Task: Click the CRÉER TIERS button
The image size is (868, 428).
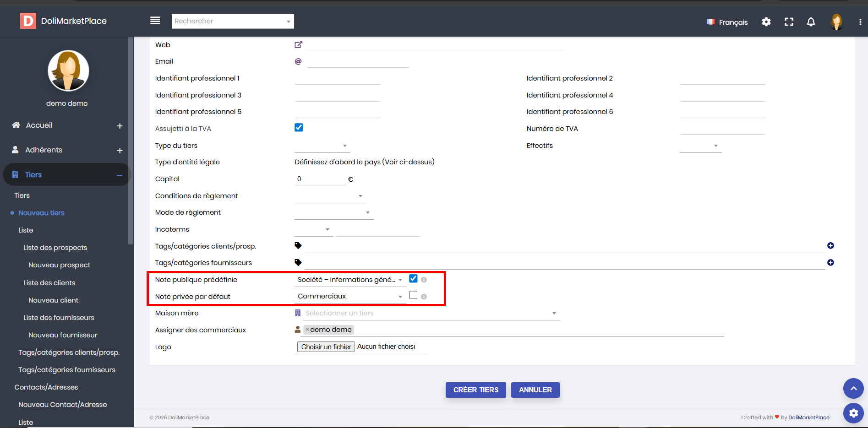Action: tap(475, 390)
